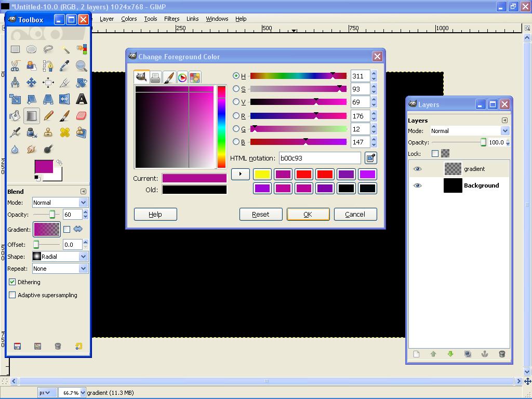The image size is (532, 399).
Task: Select the Heal tool
Action: tap(65, 132)
